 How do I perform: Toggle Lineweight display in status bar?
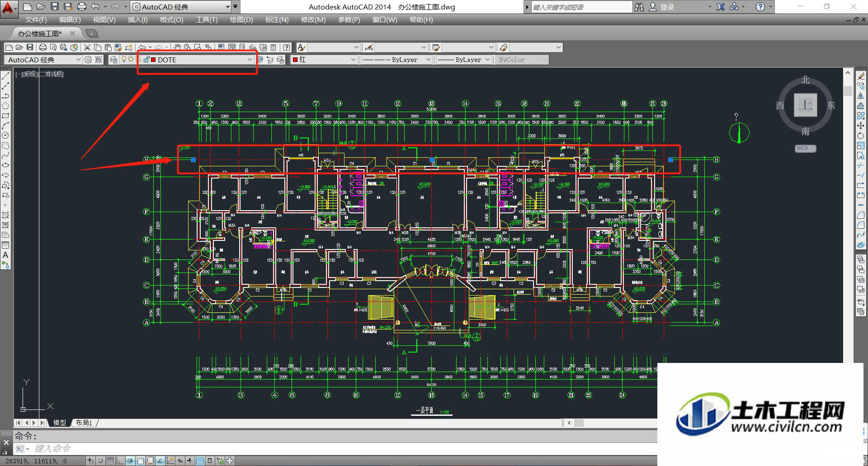(190, 461)
